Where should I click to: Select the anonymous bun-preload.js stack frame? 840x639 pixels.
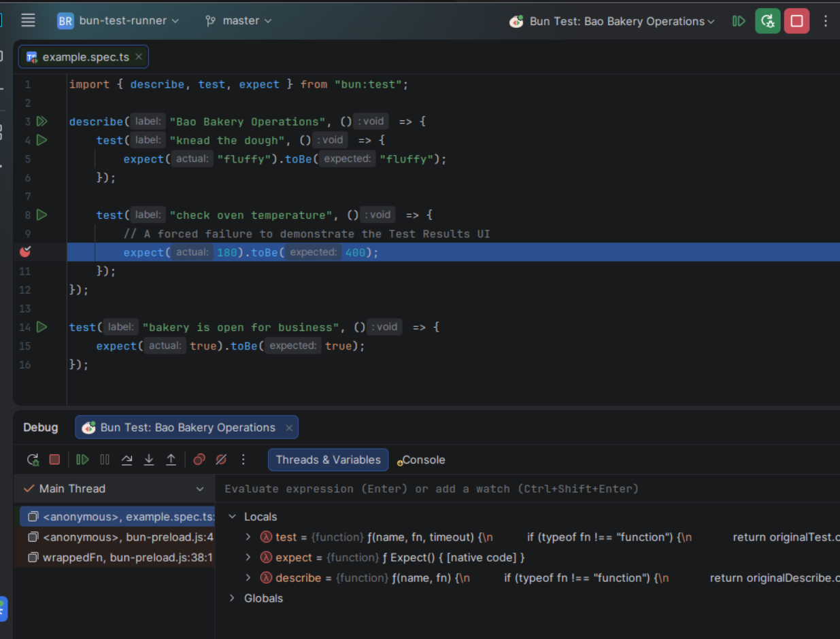click(116, 537)
